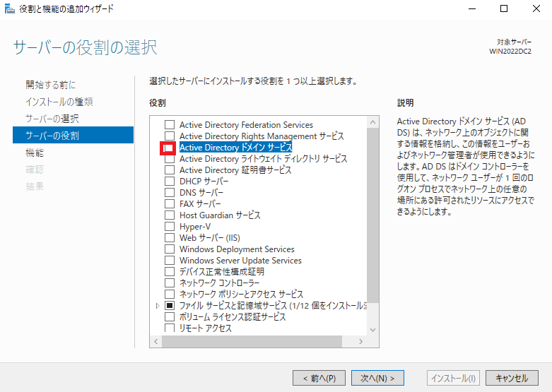
Task: Check Active Directory Rights Management サービス checkbox
Action: coord(170,136)
